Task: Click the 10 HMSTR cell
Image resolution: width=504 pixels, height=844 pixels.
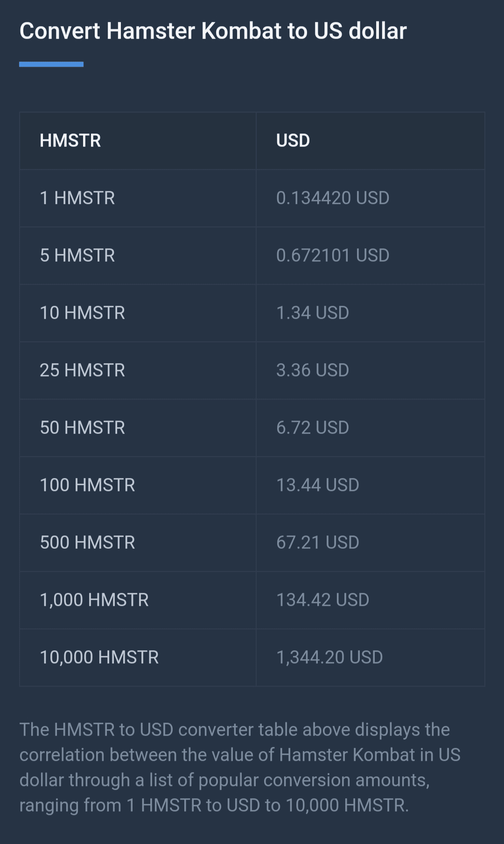Action: 83,313
